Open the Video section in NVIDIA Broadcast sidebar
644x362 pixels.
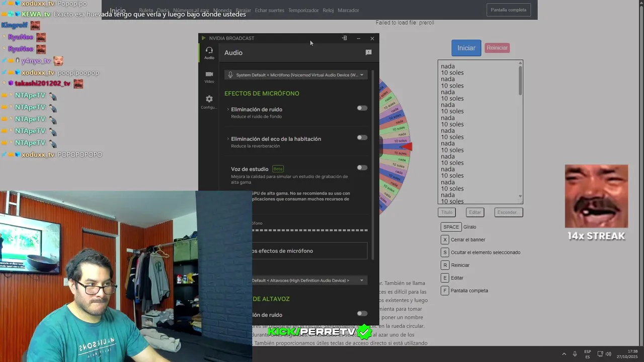pyautogui.click(x=209, y=76)
